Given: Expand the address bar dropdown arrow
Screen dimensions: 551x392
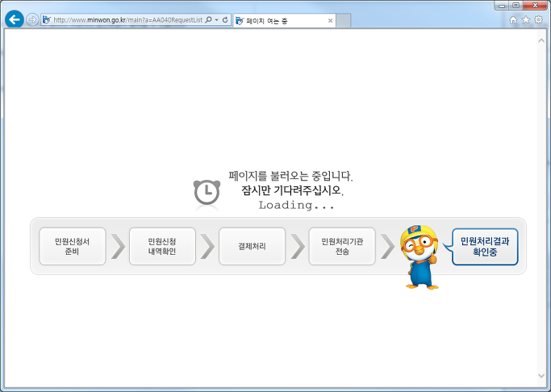Looking at the screenshot, I should pyautogui.click(x=216, y=20).
